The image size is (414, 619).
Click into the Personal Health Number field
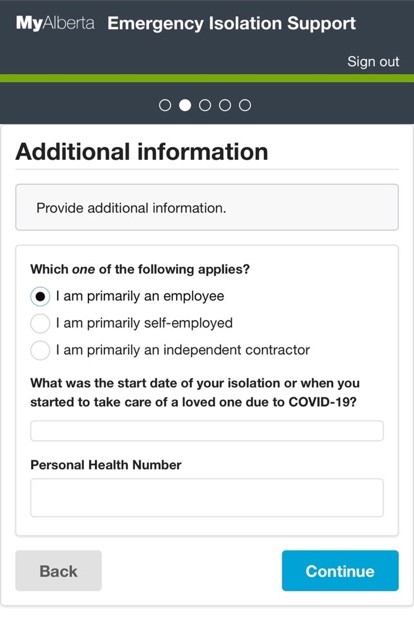coord(207,498)
